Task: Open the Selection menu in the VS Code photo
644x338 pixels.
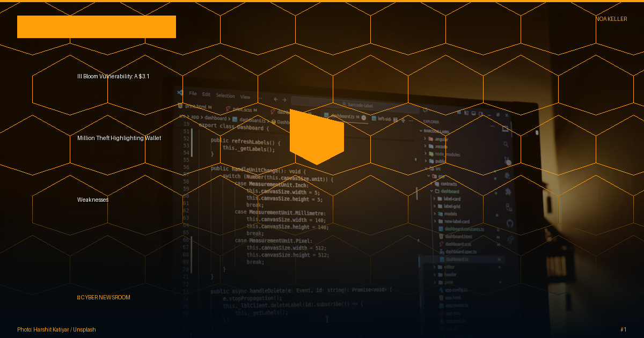Action: click(x=225, y=95)
